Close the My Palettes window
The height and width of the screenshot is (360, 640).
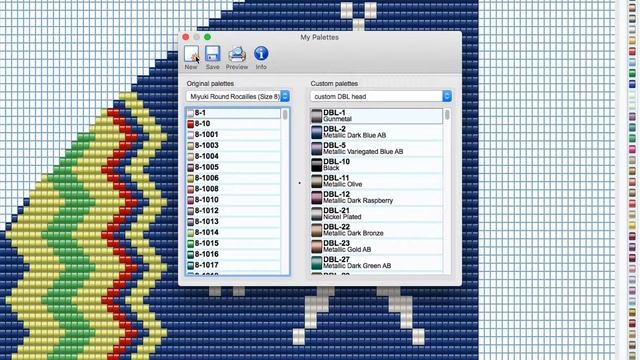186,37
